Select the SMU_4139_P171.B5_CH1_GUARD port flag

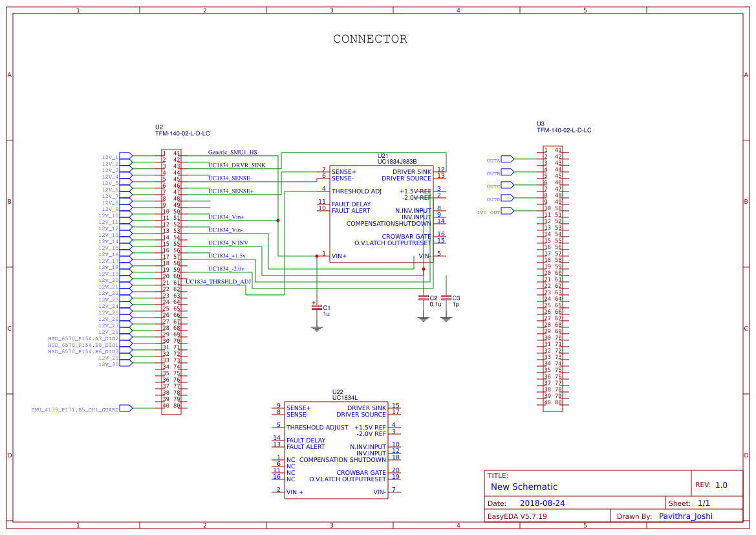tap(126, 408)
